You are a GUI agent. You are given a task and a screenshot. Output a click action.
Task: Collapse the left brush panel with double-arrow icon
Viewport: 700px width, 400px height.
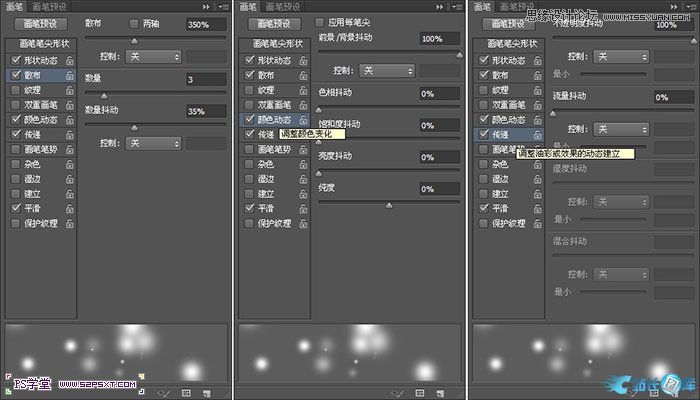tap(206, 7)
